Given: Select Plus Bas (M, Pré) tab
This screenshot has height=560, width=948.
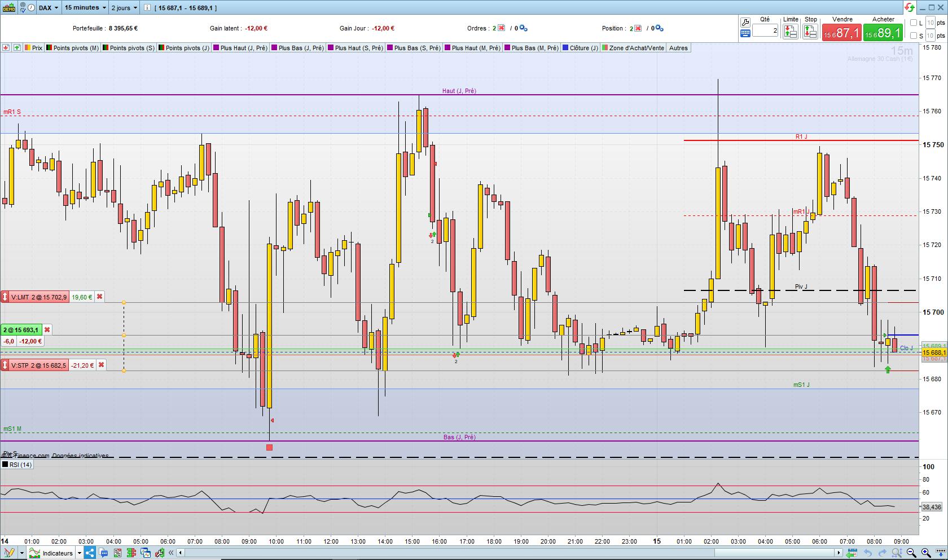Looking at the screenshot, I should coord(532,48).
